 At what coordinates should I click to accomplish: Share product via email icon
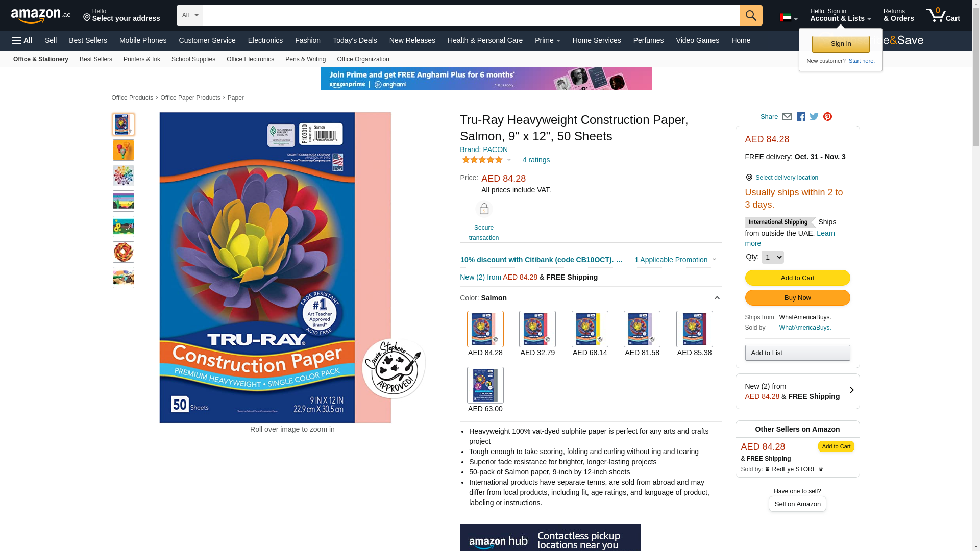(x=787, y=117)
